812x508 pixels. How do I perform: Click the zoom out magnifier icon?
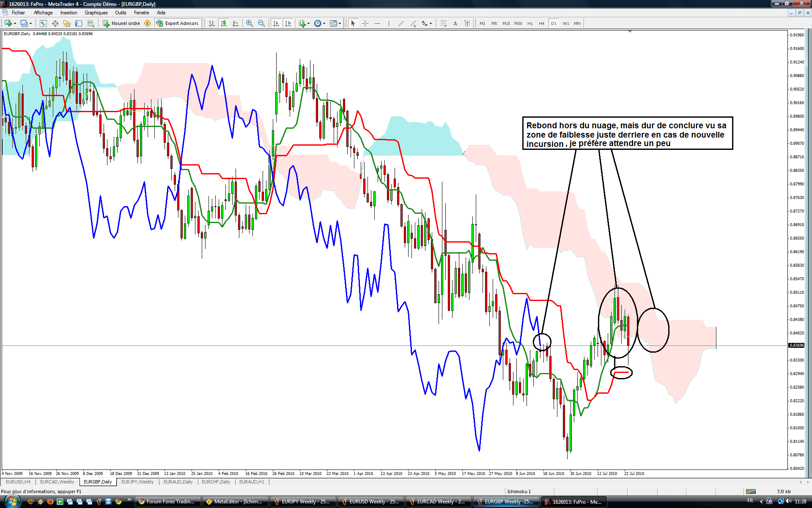tap(261, 23)
